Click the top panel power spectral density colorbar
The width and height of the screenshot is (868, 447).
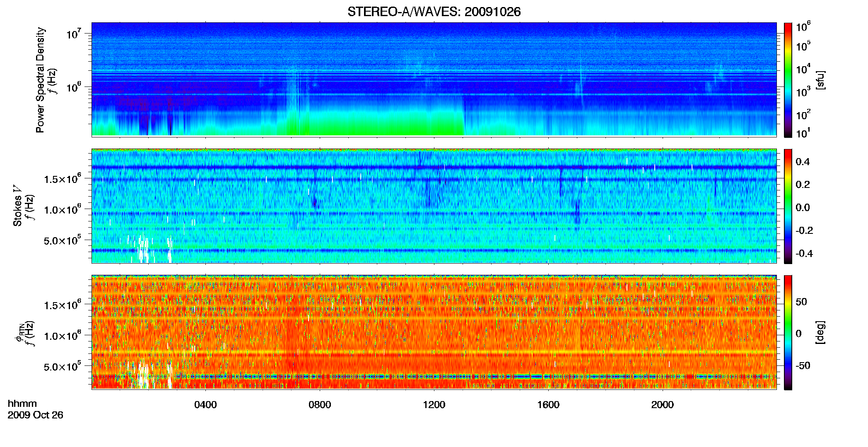[788, 80]
